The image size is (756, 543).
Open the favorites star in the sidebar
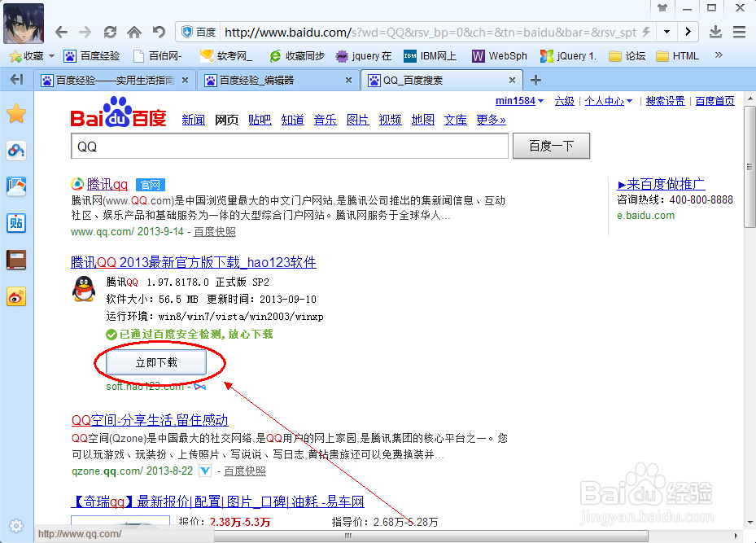click(16, 114)
